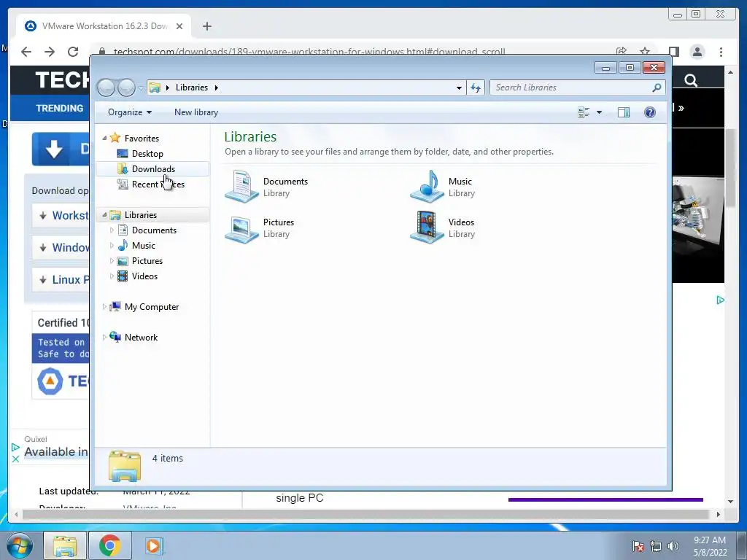
Task: Click Libraries in the address breadcrumb
Action: click(x=192, y=87)
